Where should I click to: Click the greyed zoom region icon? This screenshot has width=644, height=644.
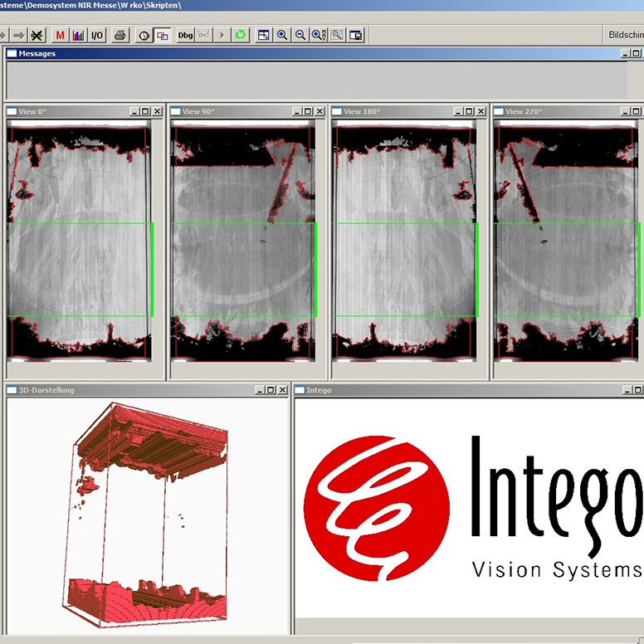[337, 36]
